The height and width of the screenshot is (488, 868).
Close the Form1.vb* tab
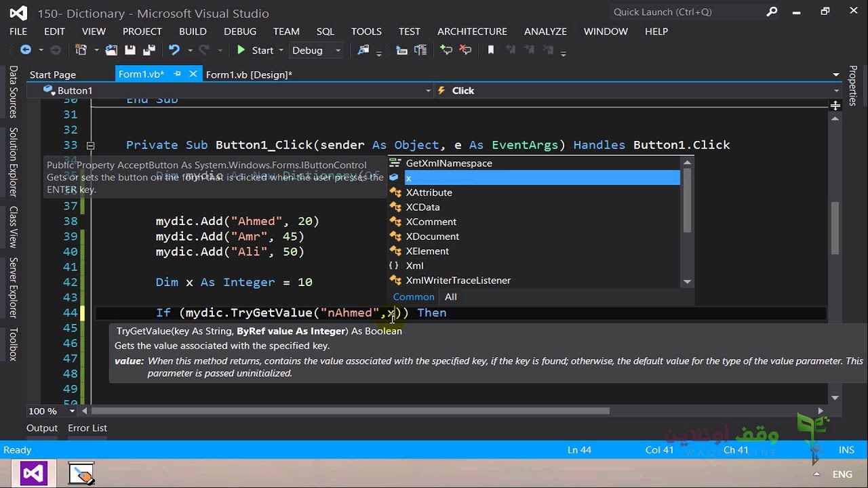coord(193,74)
